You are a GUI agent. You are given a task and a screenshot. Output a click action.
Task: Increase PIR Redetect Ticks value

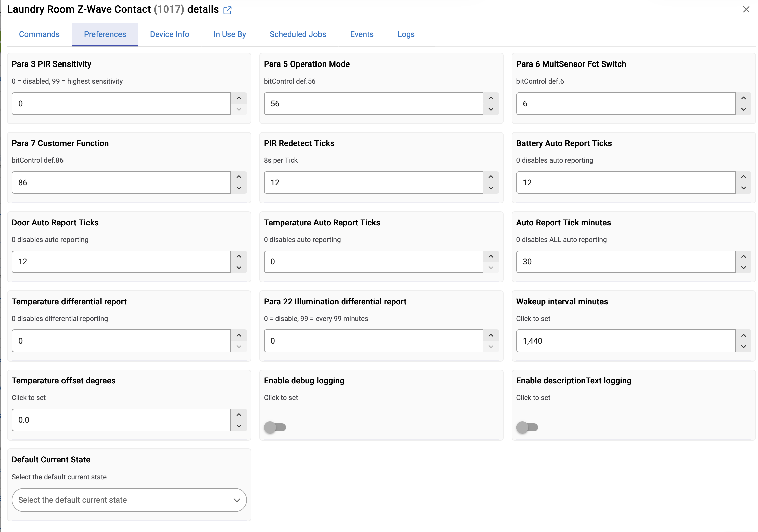click(x=491, y=177)
